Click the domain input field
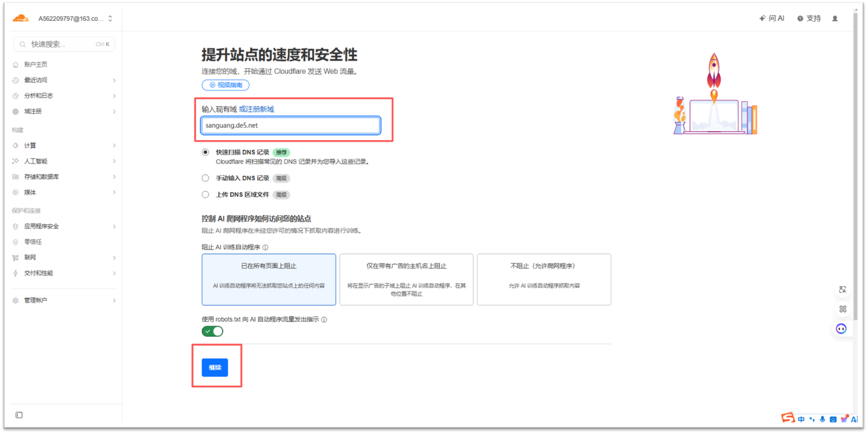Screen dimensions: 868x434 pyautogui.click(x=290, y=125)
